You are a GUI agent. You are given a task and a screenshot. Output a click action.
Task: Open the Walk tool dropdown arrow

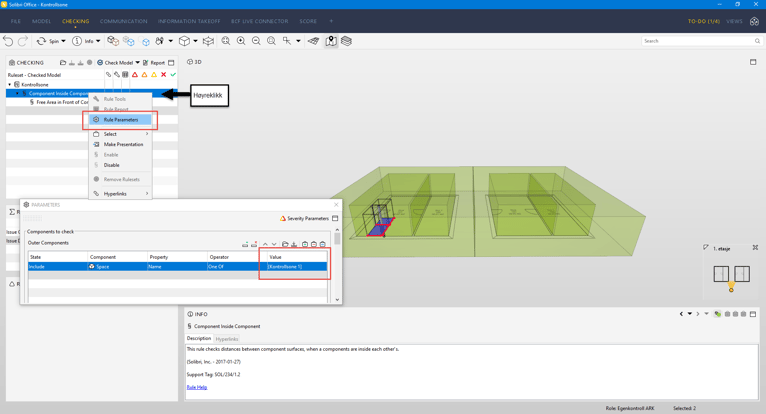click(x=170, y=41)
